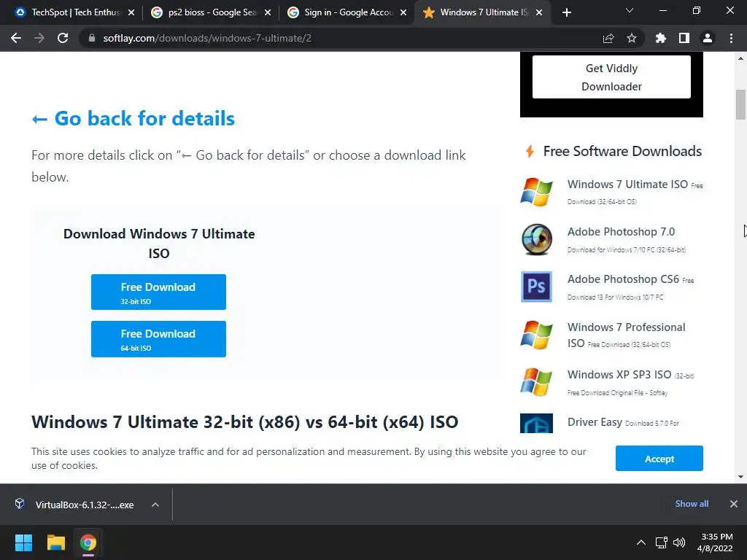Show hidden system tray icons
This screenshot has height=560, width=747.
tap(641, 542)
